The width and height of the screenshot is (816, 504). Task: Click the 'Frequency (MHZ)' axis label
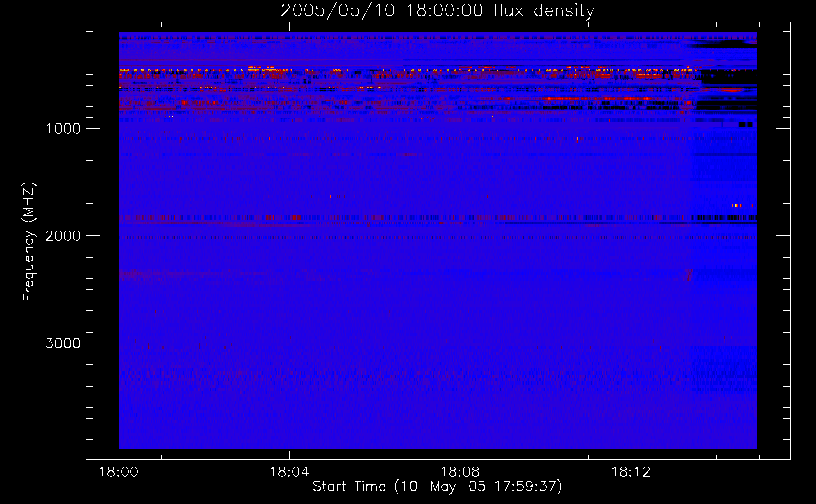pyautogui.click(x=29, y=242)
